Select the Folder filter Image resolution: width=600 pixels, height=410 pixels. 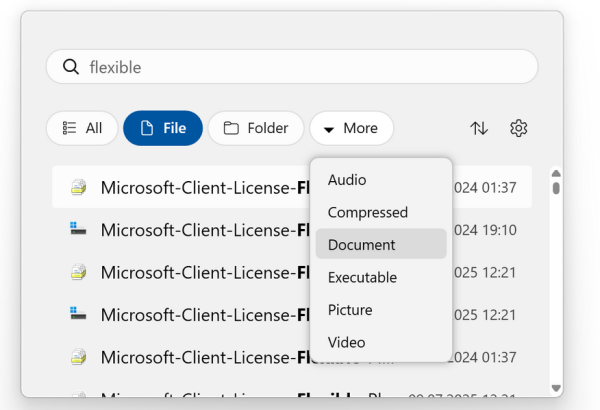(x=256, y=128)
